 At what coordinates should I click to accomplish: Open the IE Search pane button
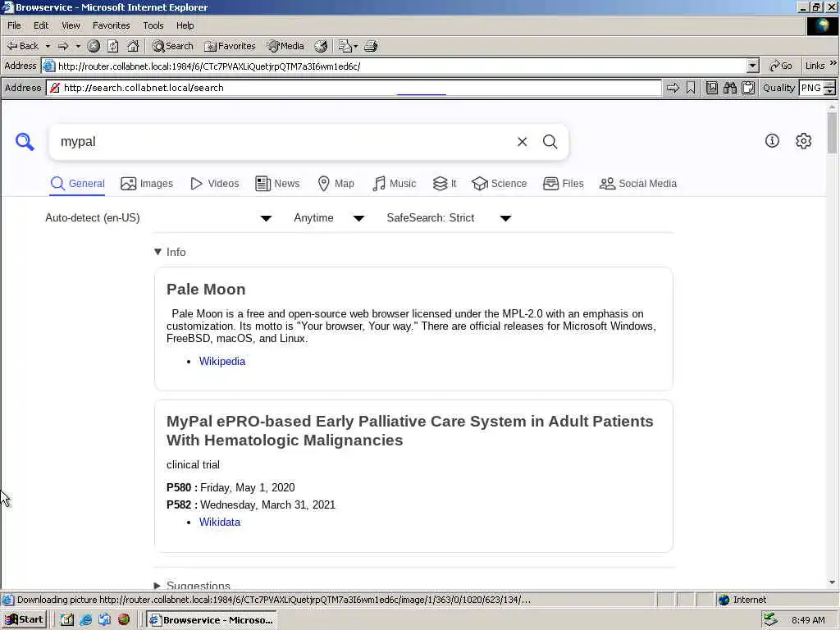coord(172,46)
